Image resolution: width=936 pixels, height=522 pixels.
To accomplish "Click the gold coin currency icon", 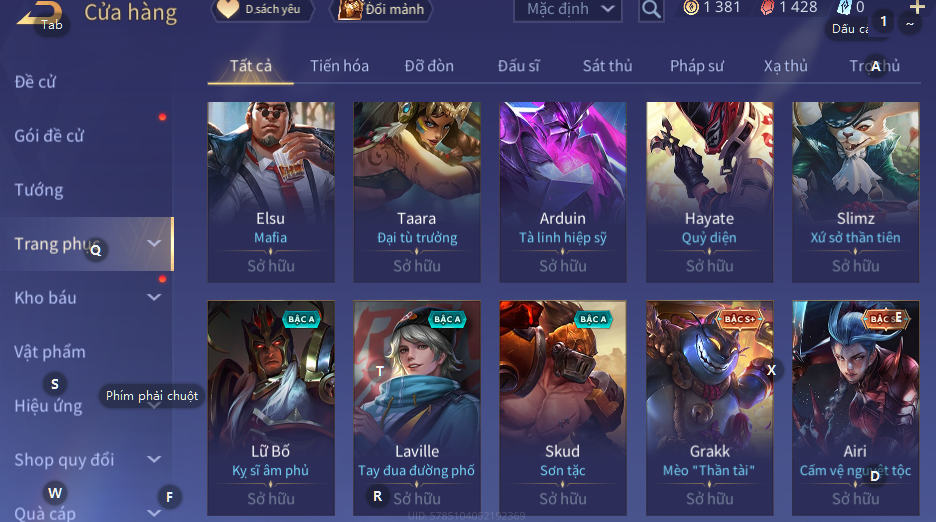I will pyautogui.click(x=691, y=8).
